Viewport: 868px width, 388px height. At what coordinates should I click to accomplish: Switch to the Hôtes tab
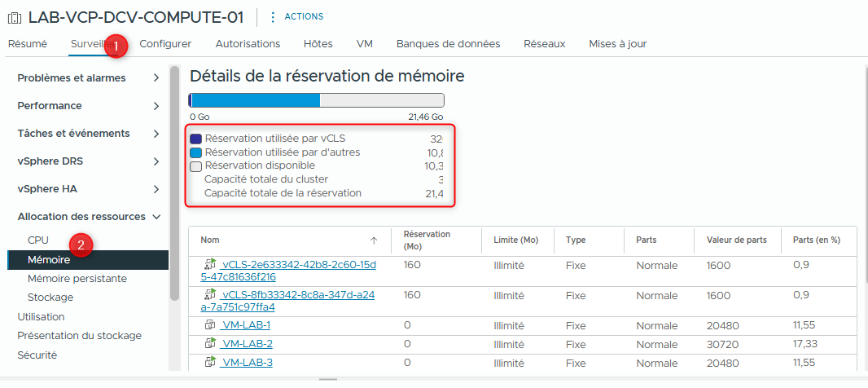coord(318,44)
